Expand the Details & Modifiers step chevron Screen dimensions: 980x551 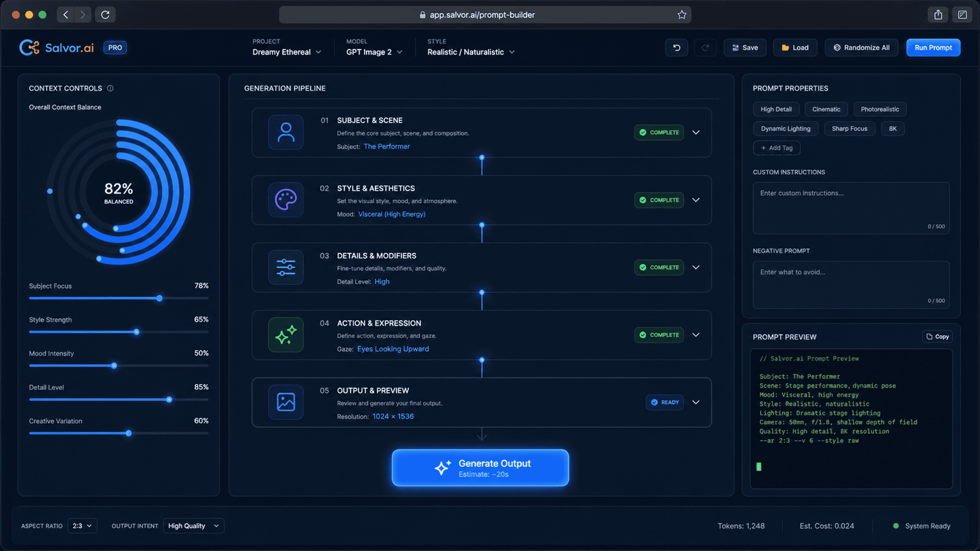pyautogui.click(x=696, y=267)
